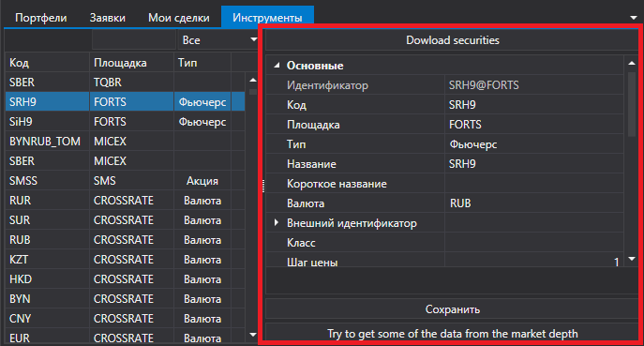Click the property grid scrollbar thumb
644x346 pixels.
[632, 103]
